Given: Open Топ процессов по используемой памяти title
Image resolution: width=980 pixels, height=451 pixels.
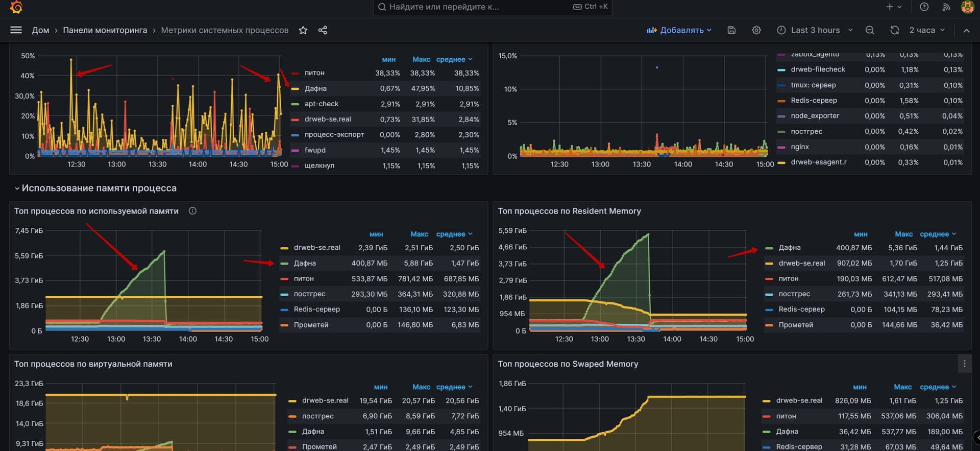Looking at the screenshot, I should coord(96,211).
